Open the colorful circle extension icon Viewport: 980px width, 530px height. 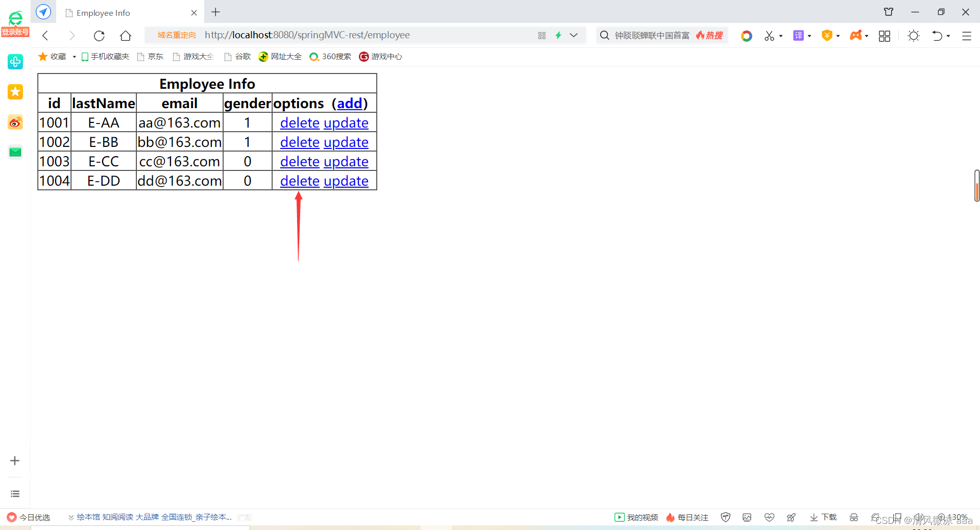[746, 36]
